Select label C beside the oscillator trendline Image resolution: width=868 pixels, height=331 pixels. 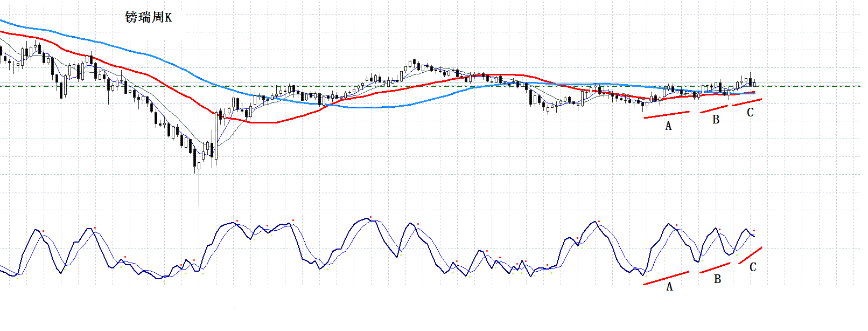click(753, 267)
